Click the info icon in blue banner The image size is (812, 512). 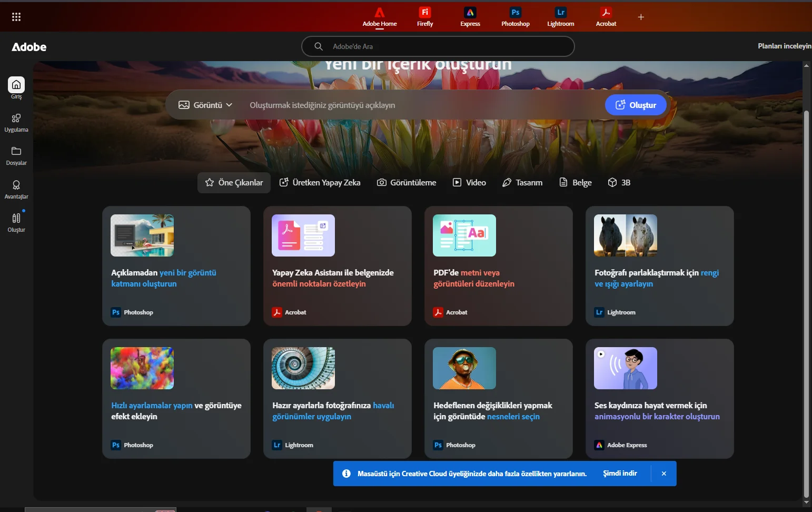(346, 474)
